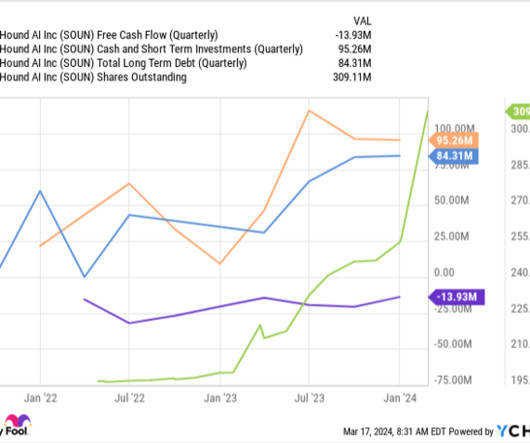This screenshot has width=530, height=443.
Task: Click the Jan '24 x-axis label
Action: pyautogui.click(x=400, y=398)
